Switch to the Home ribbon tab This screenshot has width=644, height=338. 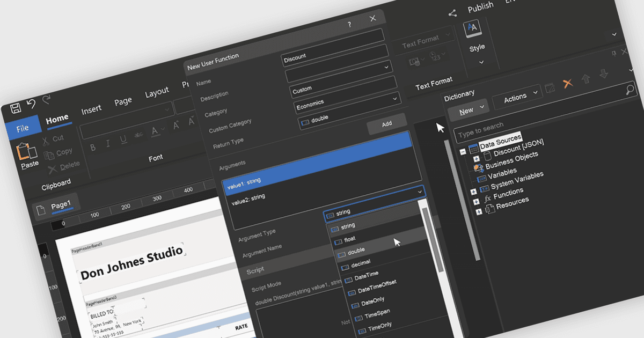coord(57,119)
